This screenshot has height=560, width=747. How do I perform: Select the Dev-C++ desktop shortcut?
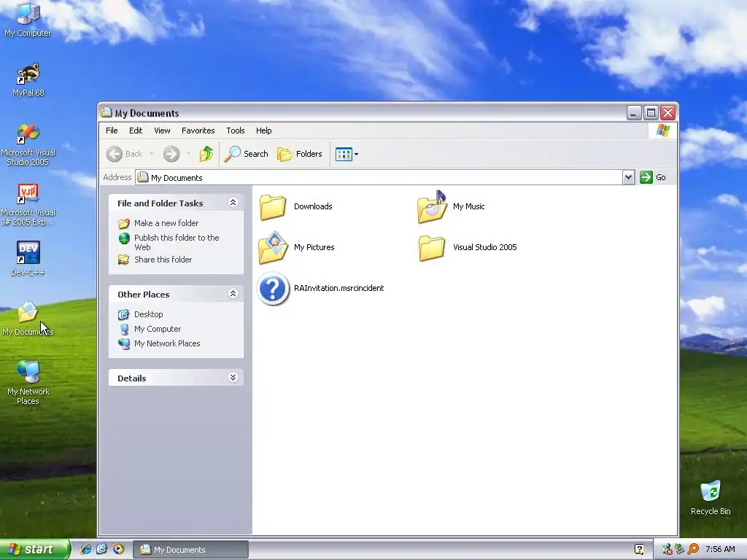pos(28,259)
